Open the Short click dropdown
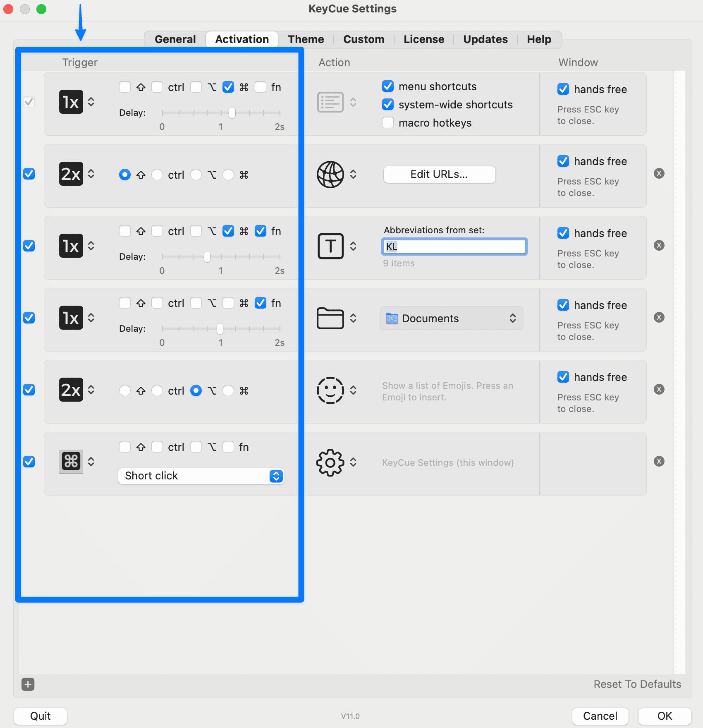Image resolution: width=703 pixels, height=728 pixels. tap(201, 476)
